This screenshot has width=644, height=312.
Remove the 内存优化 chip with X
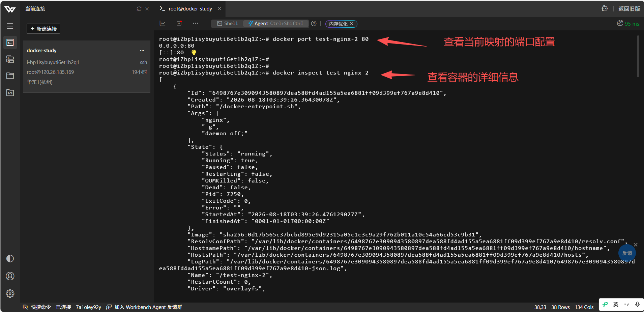click(x=352, y=24)
